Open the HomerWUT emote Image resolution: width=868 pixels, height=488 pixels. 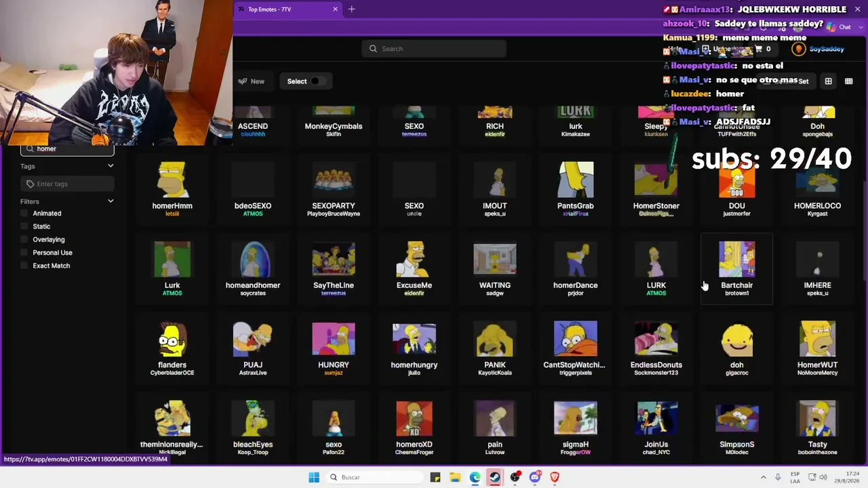[817, 348]
